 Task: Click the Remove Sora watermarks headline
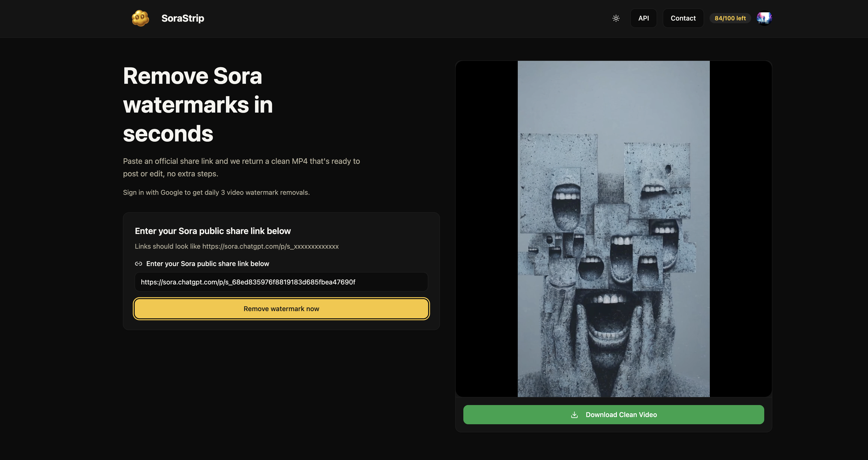(198, 105)
